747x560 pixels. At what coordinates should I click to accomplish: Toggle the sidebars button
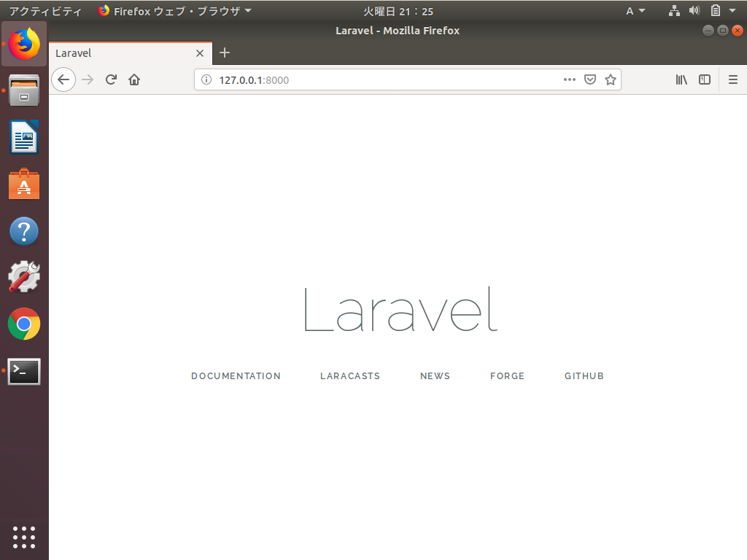705,79
